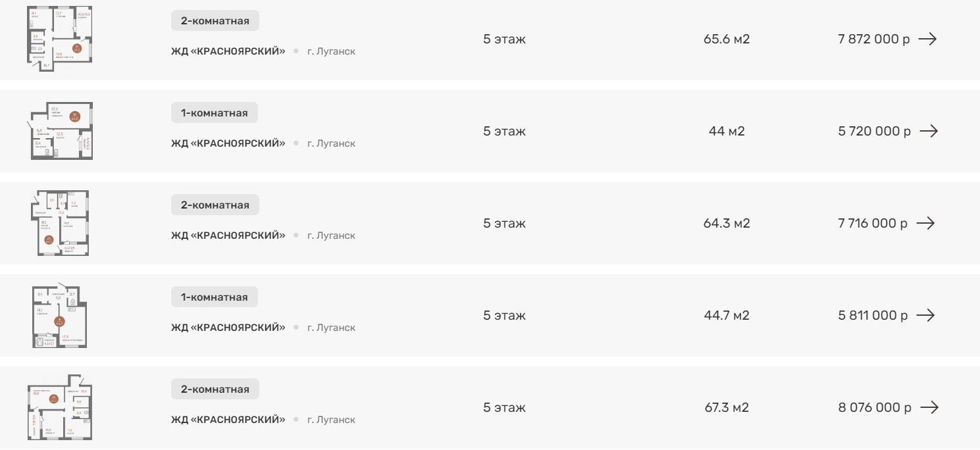View floor plan of the 64.3 м2 apartment
This screenshot has height=450, width=980.
click(60, 223)
